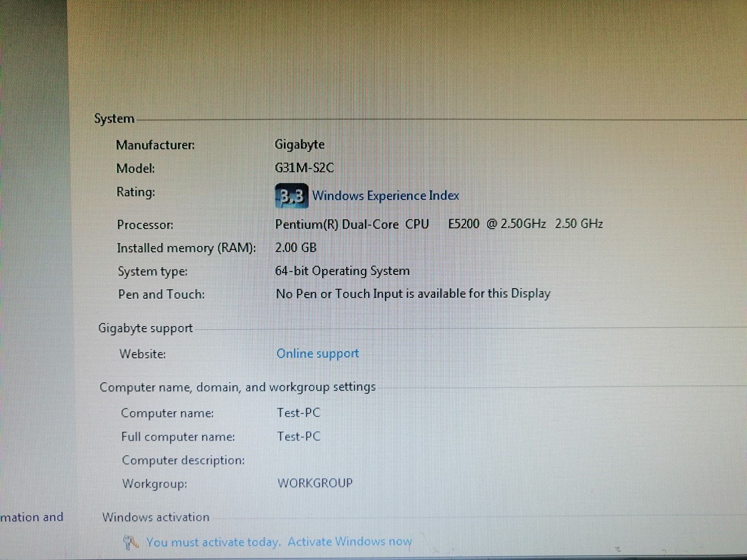This screenshot has height=560, width=747.
Task: Click the Computer name, domain, and workgroup heading
Action: pyautogui.click(x=238, y=387)
